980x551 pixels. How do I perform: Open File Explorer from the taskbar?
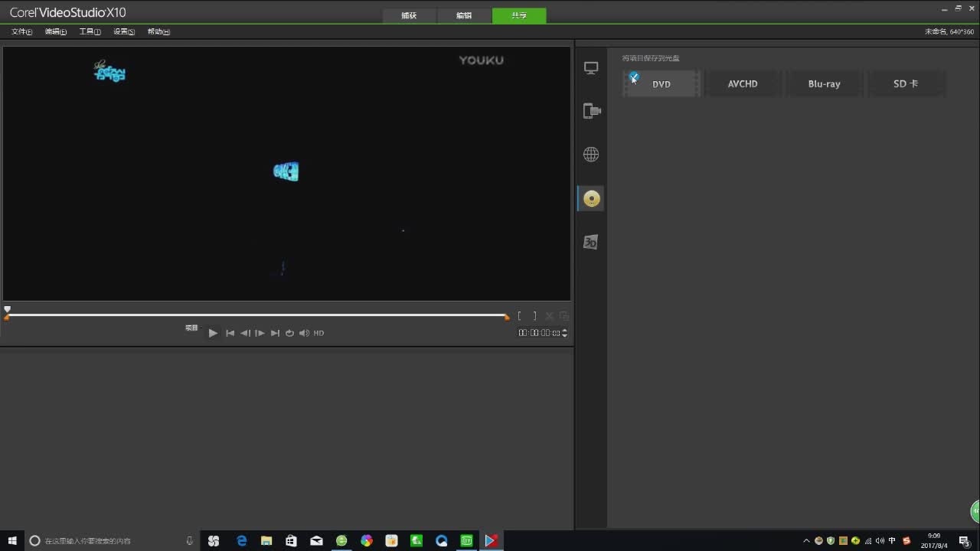266,540
